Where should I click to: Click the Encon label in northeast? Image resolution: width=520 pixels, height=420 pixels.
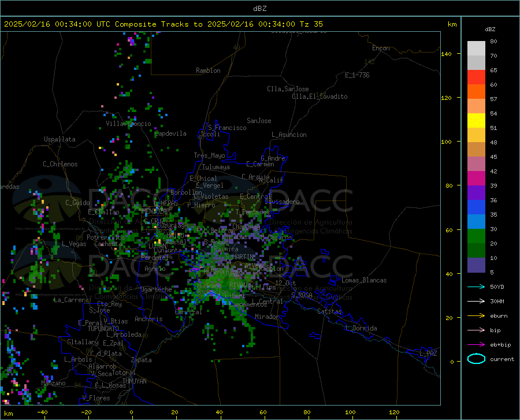click(381, 48)
